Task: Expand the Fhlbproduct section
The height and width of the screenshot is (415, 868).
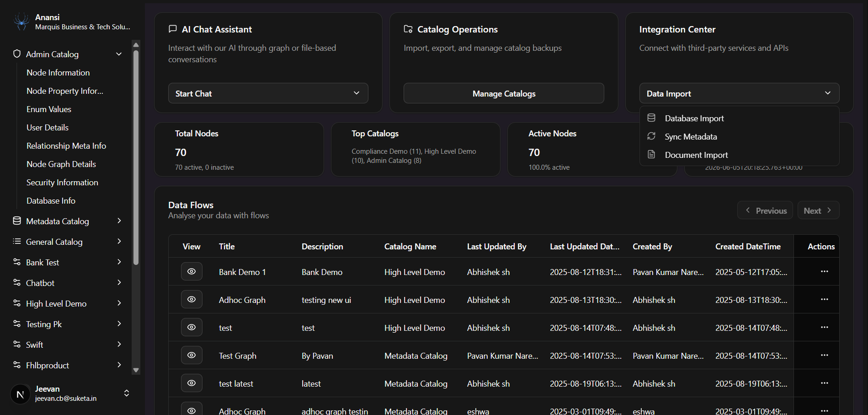Action: coord(119,365)
